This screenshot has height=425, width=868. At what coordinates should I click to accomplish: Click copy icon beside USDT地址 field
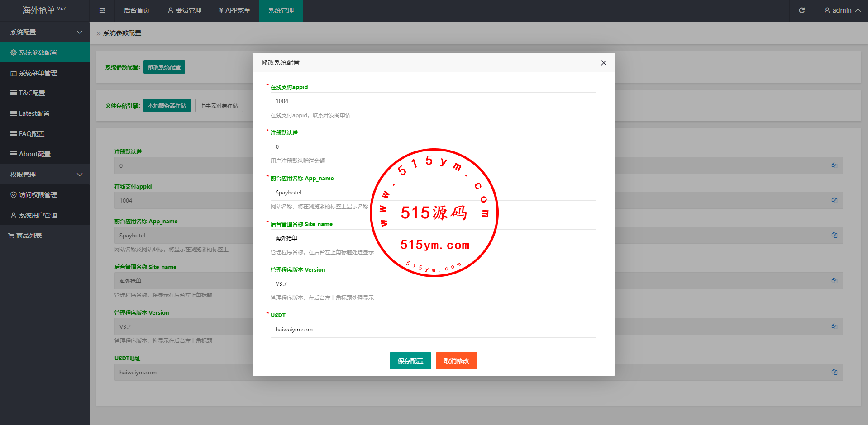[834, 372]
